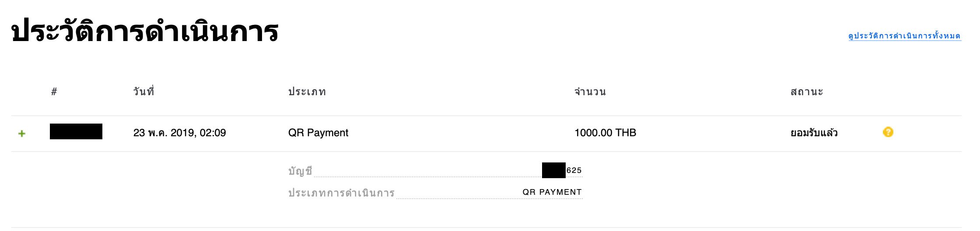Image resolution: width=980 pixels, height=231 pixels.
Task: Click the สถานะ status column header
Action: tap(807, 92)
